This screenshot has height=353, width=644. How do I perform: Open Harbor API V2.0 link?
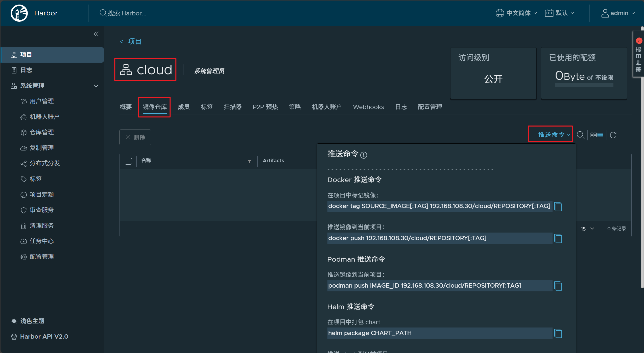(44, 336)
